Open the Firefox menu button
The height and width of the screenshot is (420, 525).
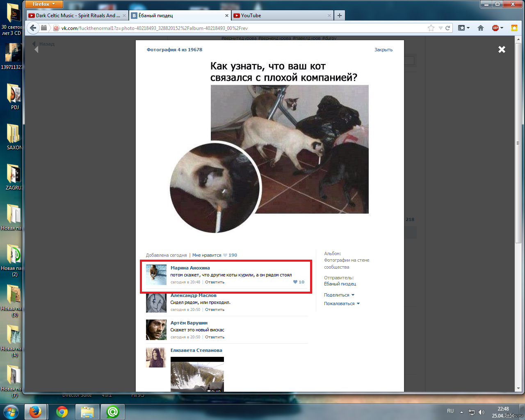44,4
